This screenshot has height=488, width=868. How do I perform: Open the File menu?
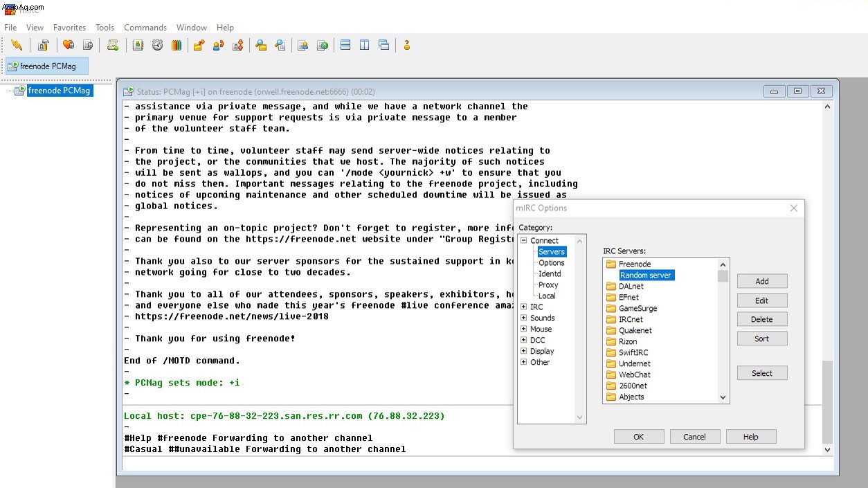[x=10, y=28]
